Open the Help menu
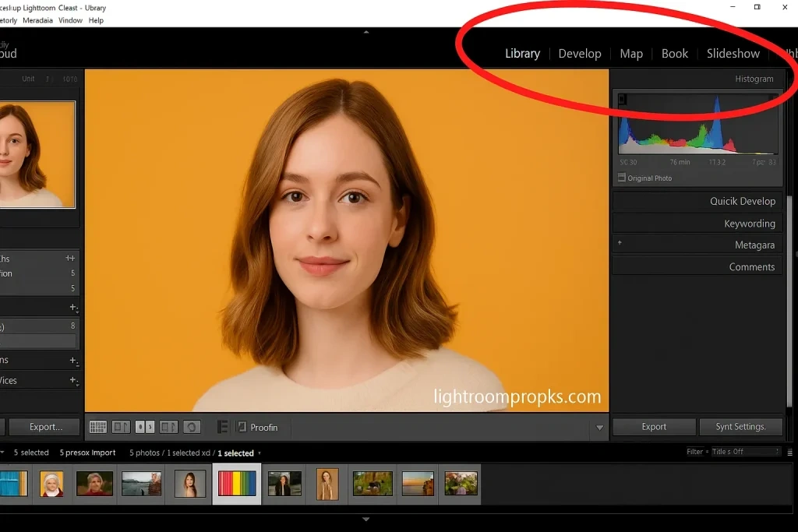The height and width of the screenshot is (532, 798). coord(96,20)
